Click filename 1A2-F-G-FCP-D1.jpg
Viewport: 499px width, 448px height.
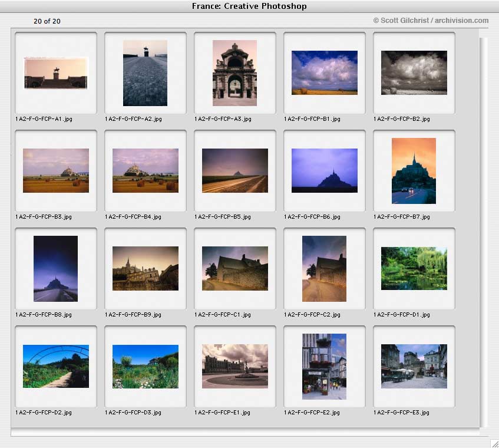(x=402, y=315)
